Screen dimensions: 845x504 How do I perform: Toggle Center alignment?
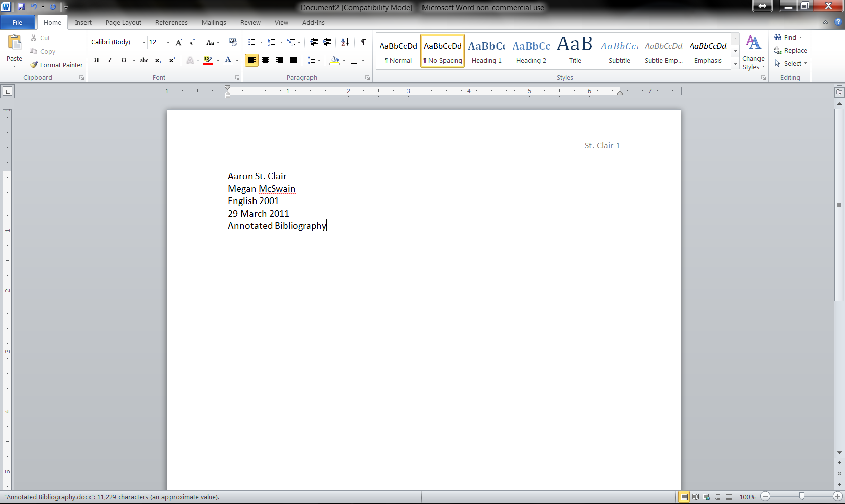(266, 60)
